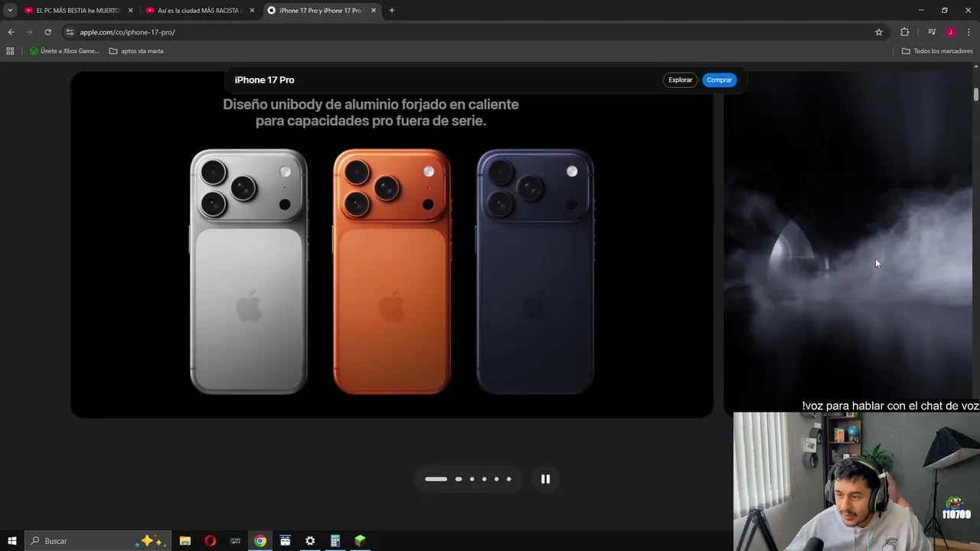The width and height of the screenshot is (980, 551).
Task: Open the apps grid in bookmarks bar
Action: point(10,51)
